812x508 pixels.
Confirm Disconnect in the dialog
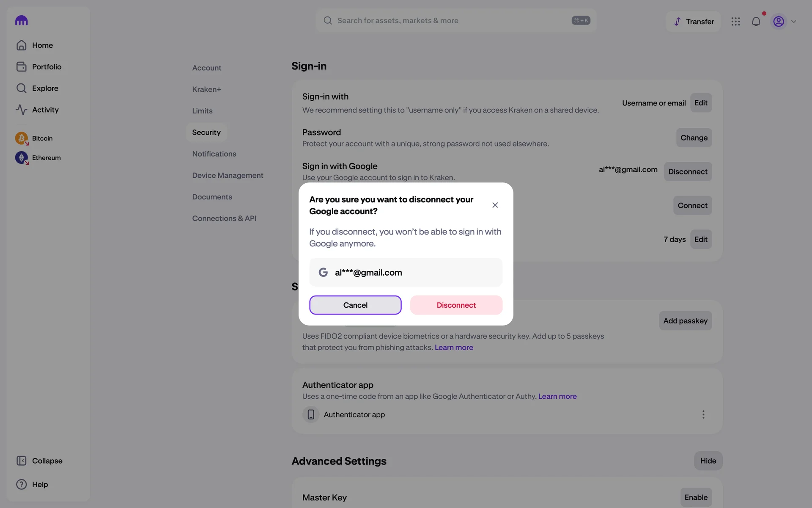pos(456,305)
